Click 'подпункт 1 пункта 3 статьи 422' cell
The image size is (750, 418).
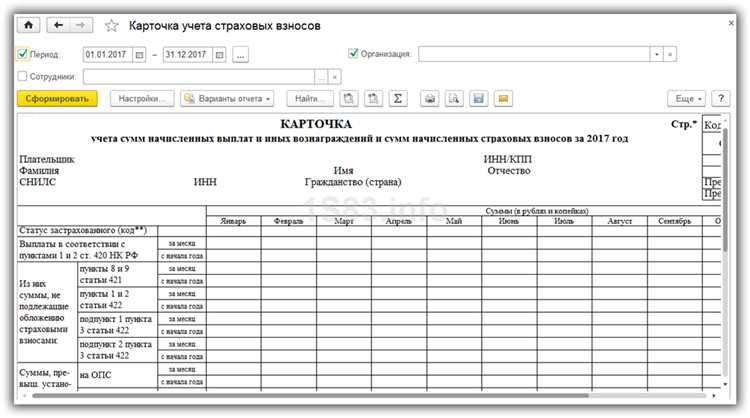[118, 325]
